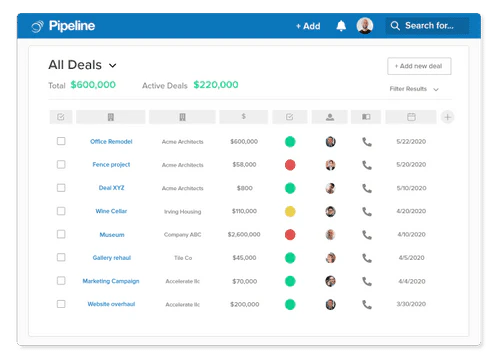Check the Museum row checkbox
Screen dimensions: 500x360
click(61, 234)
